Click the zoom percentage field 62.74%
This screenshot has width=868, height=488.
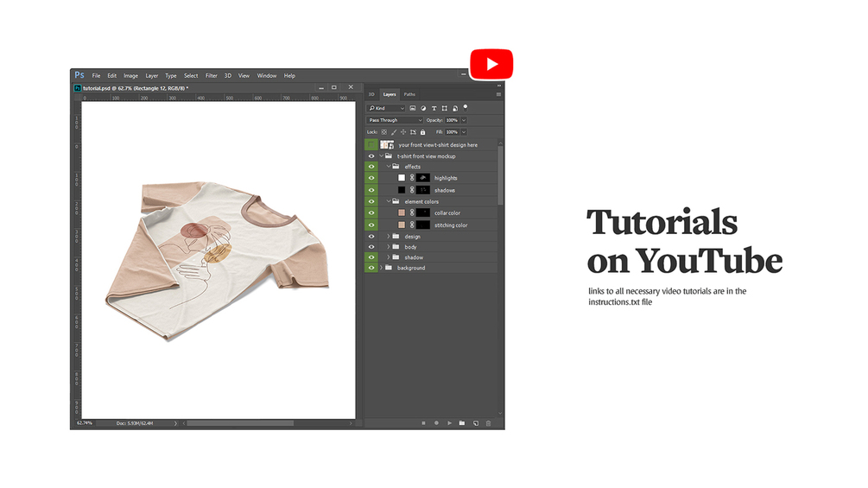pos(85,423)
